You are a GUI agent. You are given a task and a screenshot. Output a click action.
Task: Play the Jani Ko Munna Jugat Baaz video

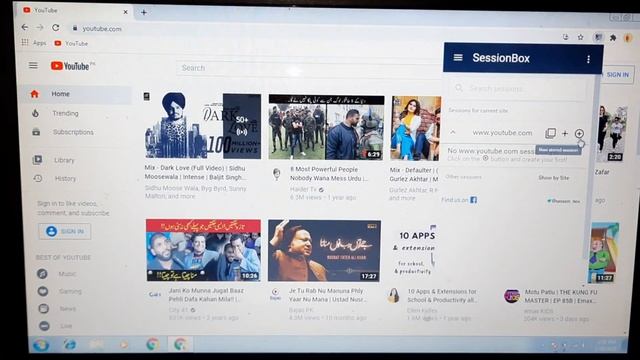(203, 250)
